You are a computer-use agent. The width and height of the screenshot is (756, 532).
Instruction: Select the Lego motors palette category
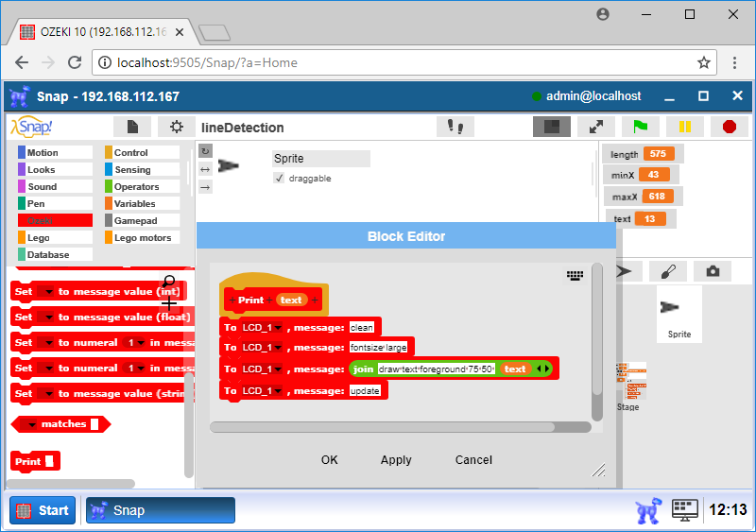point(143,237)
